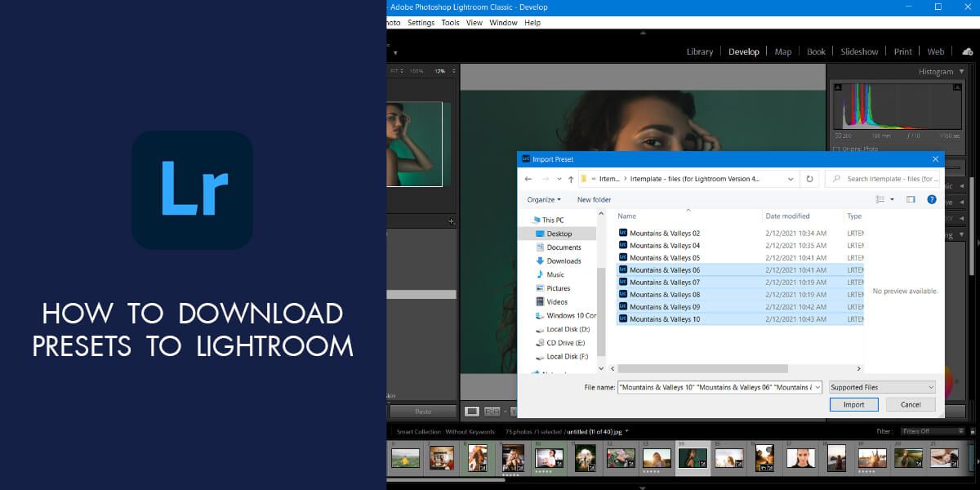
Task: Go up one folder level in dialog
Action: coord(570,179)
